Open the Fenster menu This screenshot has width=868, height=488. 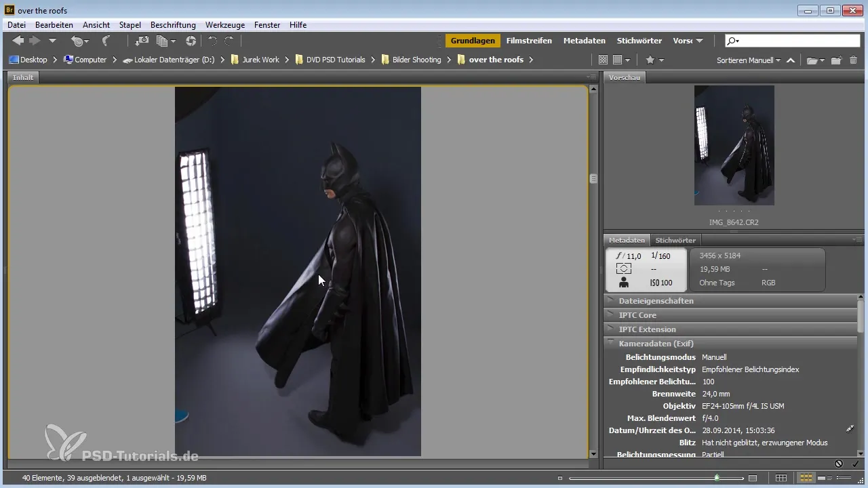[267, 25]
